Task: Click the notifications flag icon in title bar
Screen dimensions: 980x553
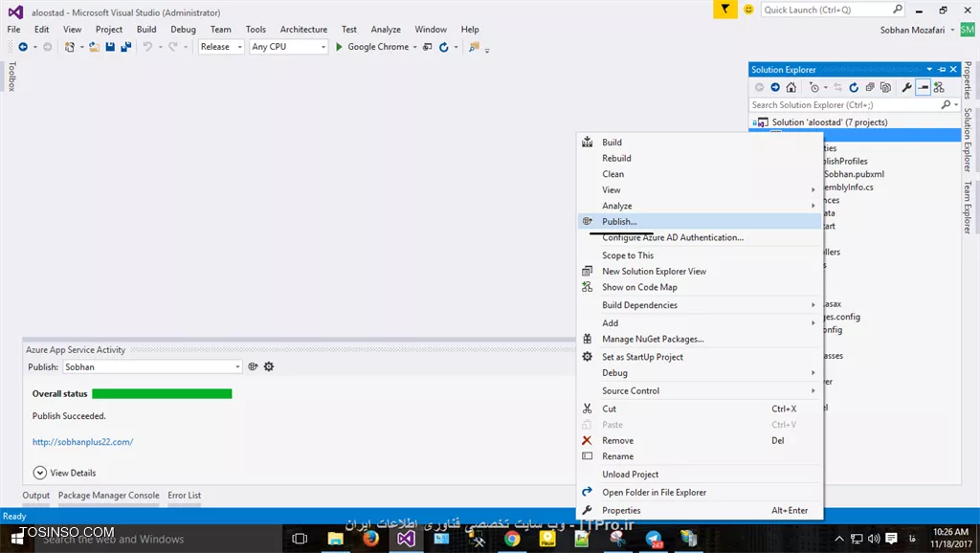Action: tap(725, 10)
